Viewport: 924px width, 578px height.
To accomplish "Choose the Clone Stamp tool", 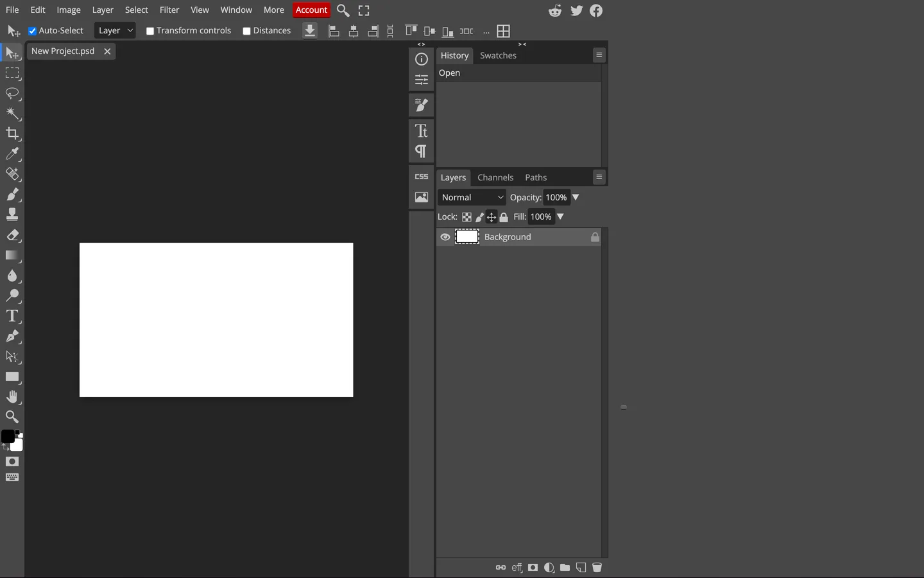I will coord(12,215).
